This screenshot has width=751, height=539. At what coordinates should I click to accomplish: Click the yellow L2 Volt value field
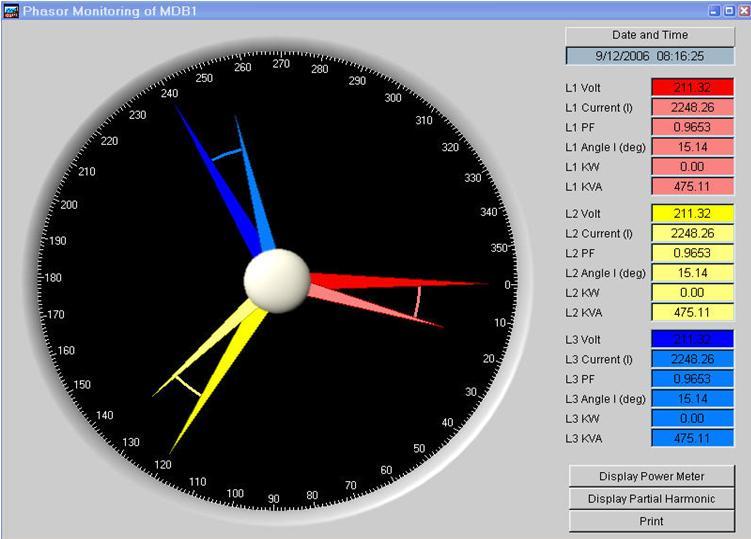(692, 213)
